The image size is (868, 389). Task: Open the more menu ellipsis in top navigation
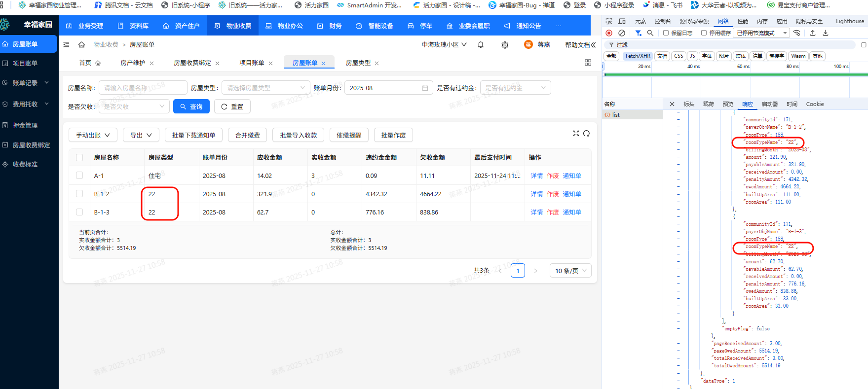(x=559, y=26)
